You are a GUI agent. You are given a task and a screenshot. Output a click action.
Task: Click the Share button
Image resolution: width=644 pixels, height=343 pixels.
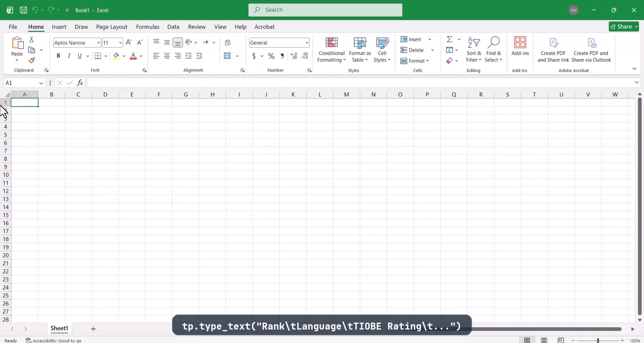(x=623, y=27)
